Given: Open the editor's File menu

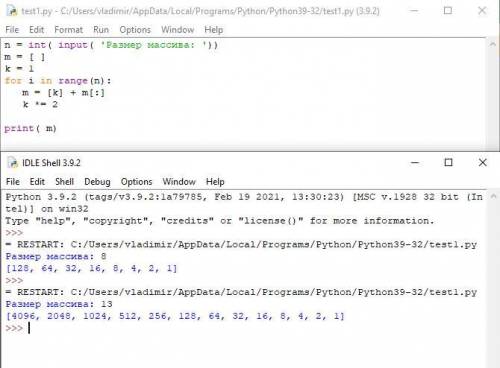Looking at the screenshot, I should point(12,30).
